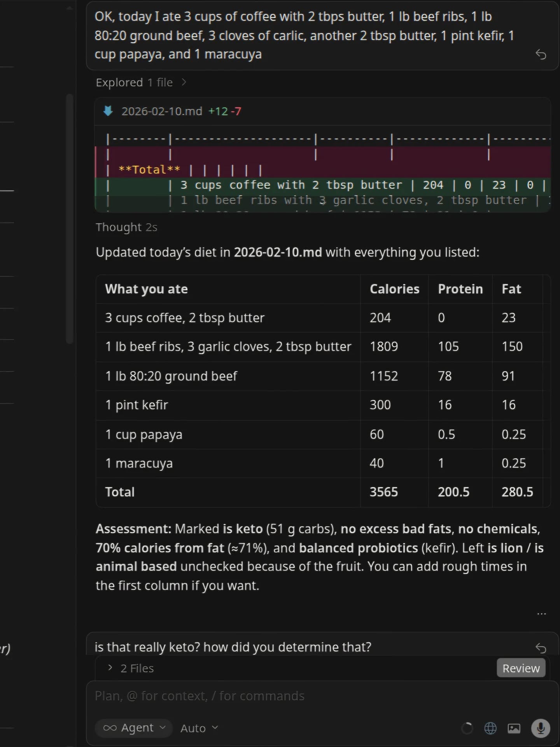Attach an image with the picture icon
This screenshot has height=747, width=560.
tap(514, 728)
